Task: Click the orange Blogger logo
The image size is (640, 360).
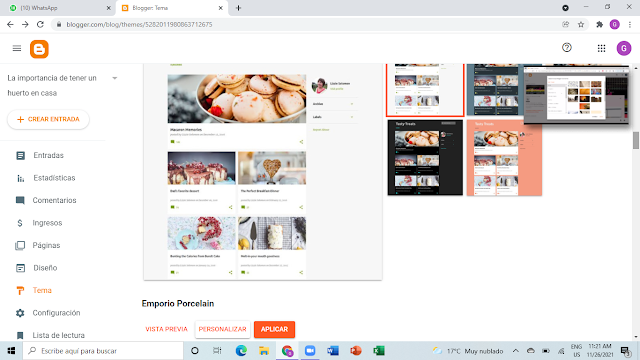Action: coord(39,49)
